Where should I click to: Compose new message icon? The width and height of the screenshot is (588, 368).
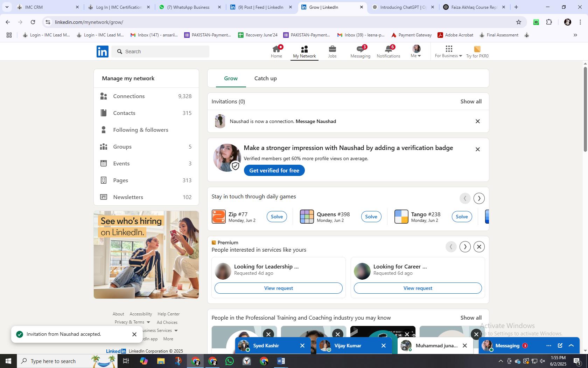560,346
